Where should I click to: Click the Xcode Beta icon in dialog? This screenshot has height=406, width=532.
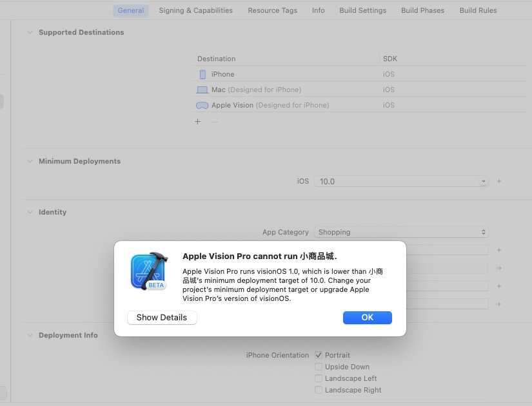pyautogui.click(x=150, y=271)
